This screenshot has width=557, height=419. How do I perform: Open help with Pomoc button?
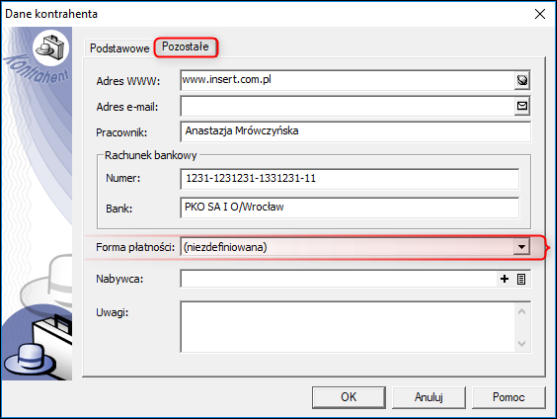(508, 397)
